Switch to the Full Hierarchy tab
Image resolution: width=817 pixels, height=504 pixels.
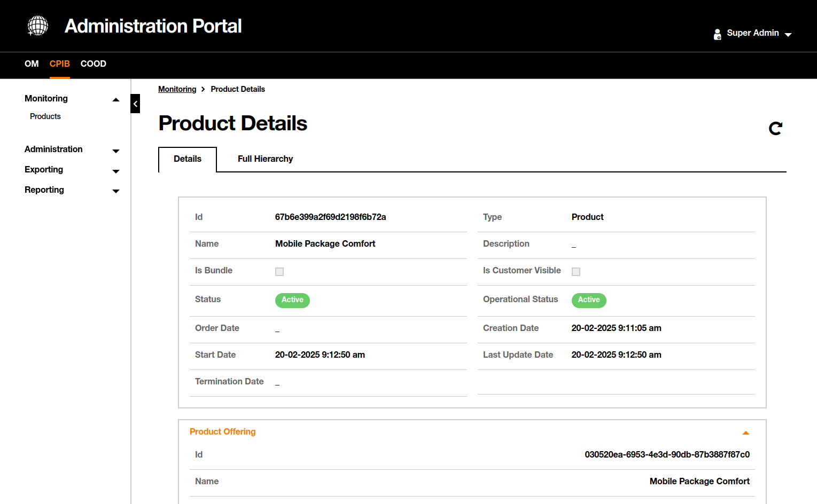(266, 159)
